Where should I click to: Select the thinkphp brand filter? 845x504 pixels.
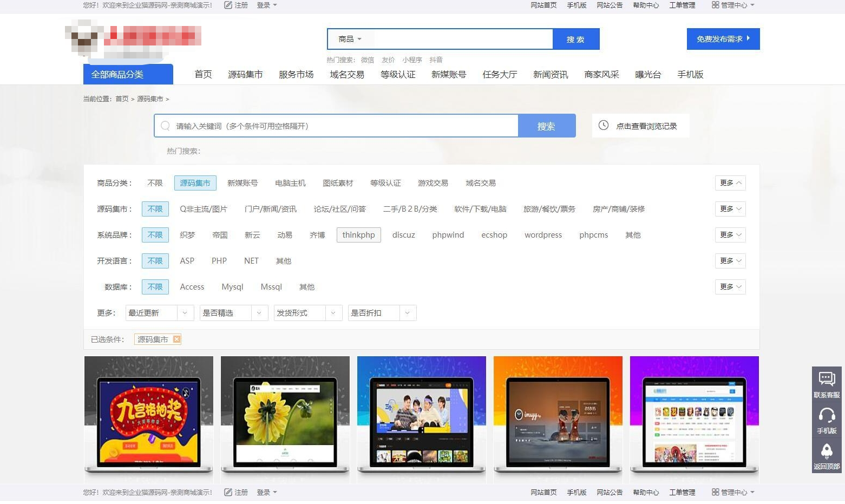pos(358,235)
